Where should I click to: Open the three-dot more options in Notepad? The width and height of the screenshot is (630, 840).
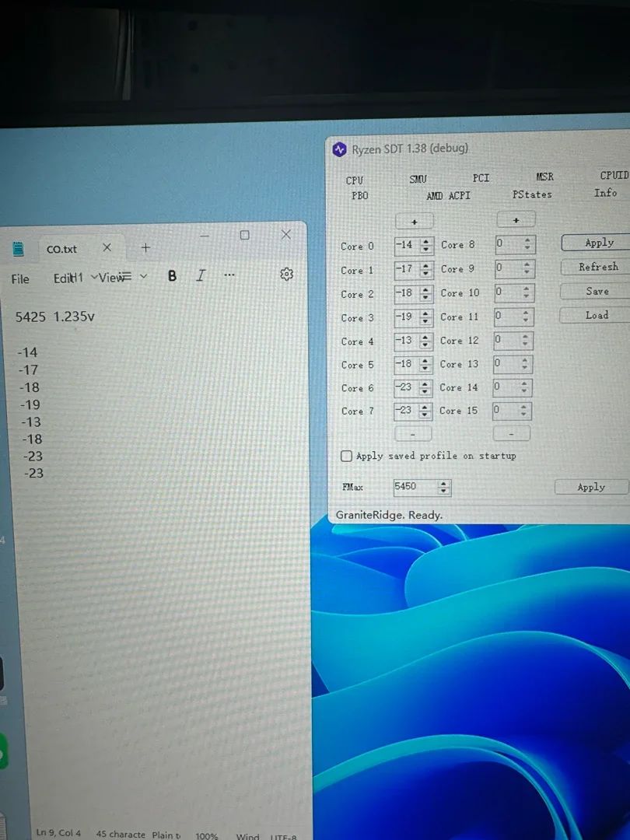229,275
